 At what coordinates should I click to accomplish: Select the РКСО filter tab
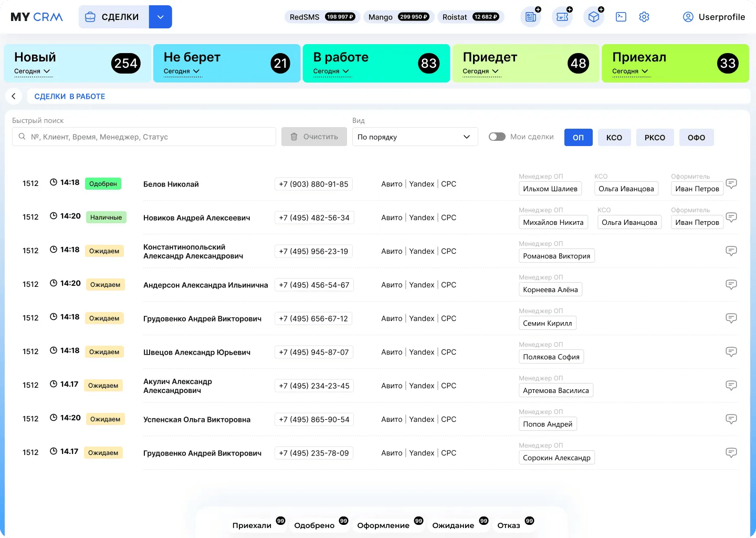coord(655,137)
